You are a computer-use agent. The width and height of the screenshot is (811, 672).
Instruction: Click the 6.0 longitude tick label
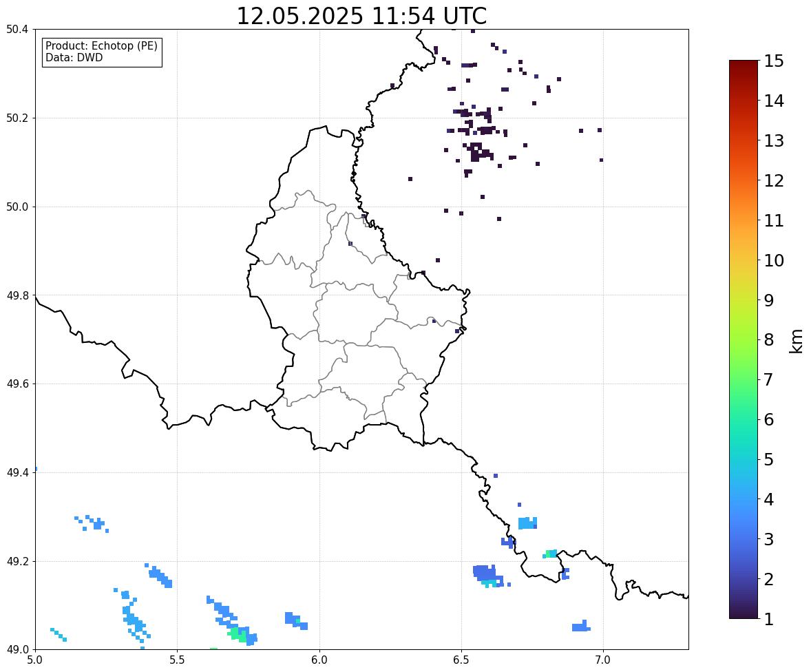319,660
